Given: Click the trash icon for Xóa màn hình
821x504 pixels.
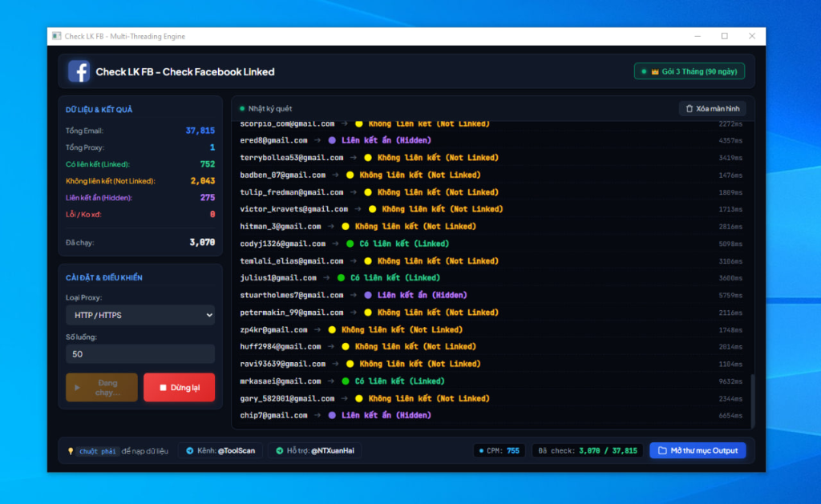Looking at the screenshot, I should point(689,109).
